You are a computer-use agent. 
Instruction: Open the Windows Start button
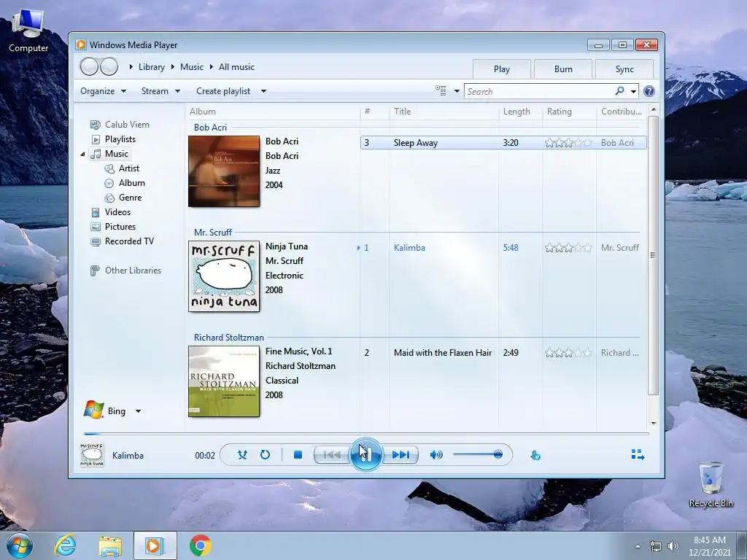[19, 545]
